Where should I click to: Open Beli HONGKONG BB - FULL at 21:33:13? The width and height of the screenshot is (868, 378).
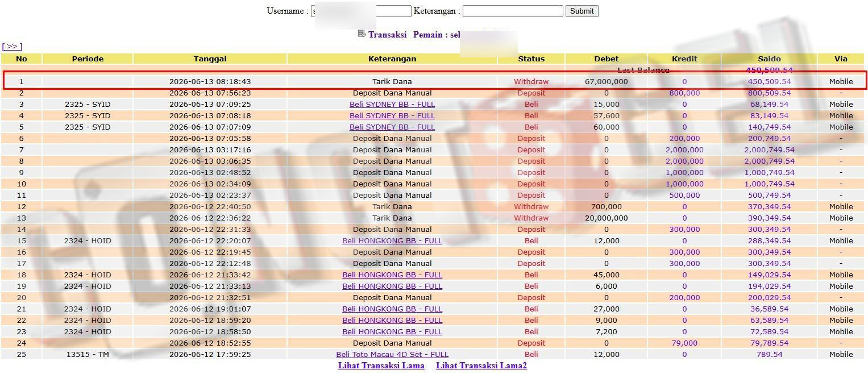click(392, 286)
